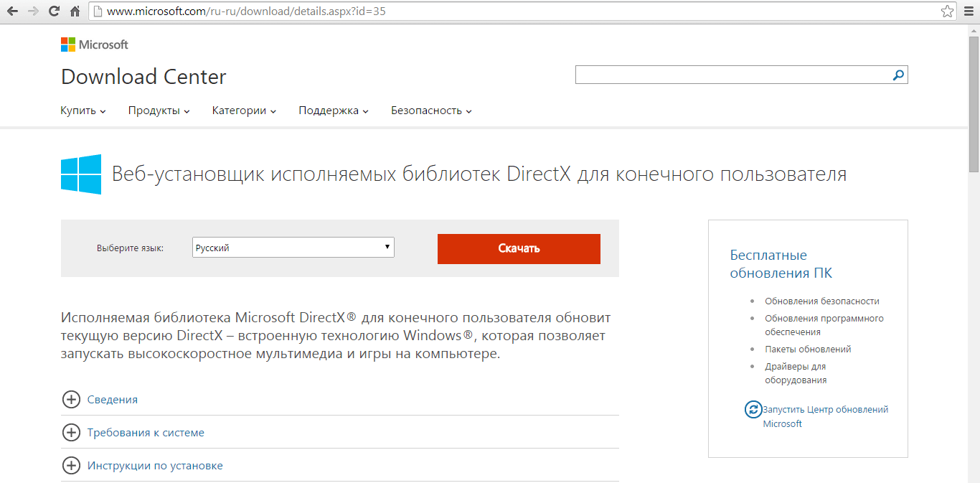The width and height of the screenshot is (980, 483).
Task: Reload the page with the refresh icon
Action: 54,11
